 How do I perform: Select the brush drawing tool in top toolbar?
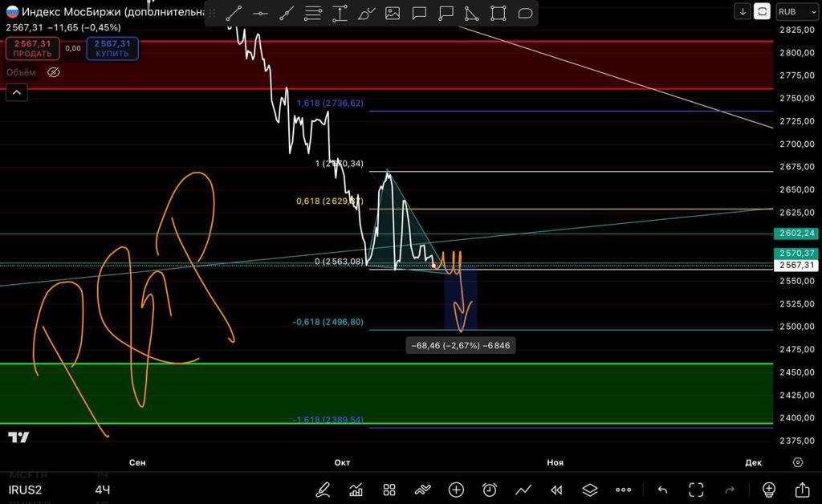pyautogui.click(x=366, y=13)
